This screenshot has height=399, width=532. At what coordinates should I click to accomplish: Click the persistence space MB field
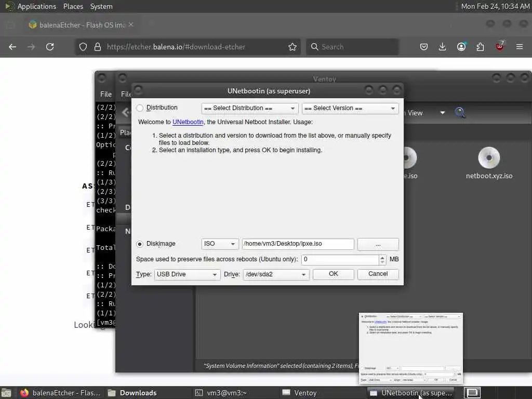pos(340,260)
